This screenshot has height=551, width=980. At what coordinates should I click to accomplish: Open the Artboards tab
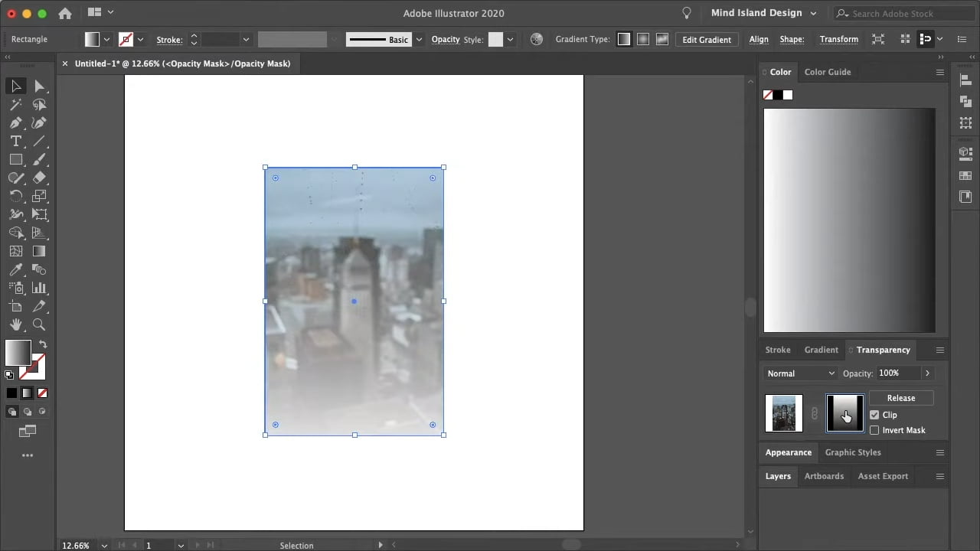824,476
